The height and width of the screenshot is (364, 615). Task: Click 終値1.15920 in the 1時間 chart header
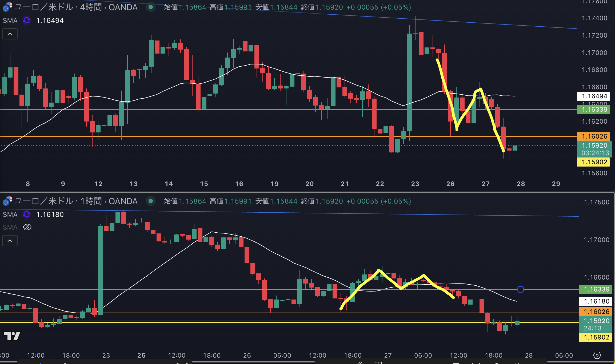[322, 201]
